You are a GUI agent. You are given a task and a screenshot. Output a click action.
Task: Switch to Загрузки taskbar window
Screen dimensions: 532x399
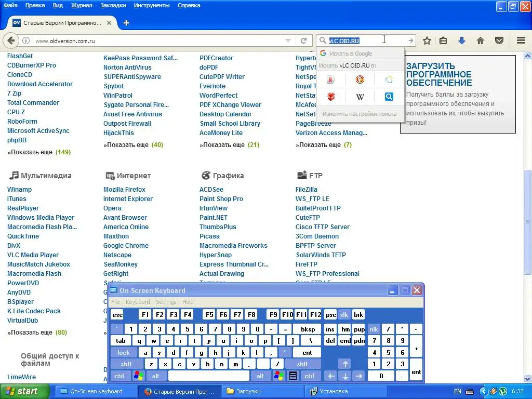point(263,391)
